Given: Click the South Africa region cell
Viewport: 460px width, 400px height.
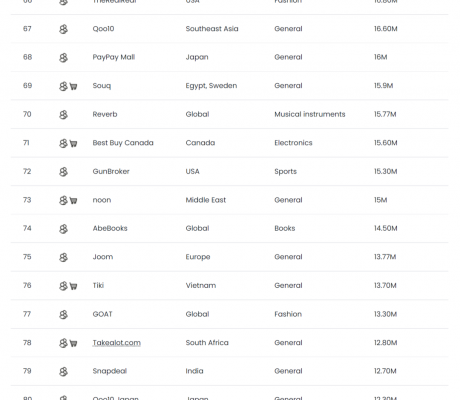Looking at the screenshot, I should click(207, 343).
